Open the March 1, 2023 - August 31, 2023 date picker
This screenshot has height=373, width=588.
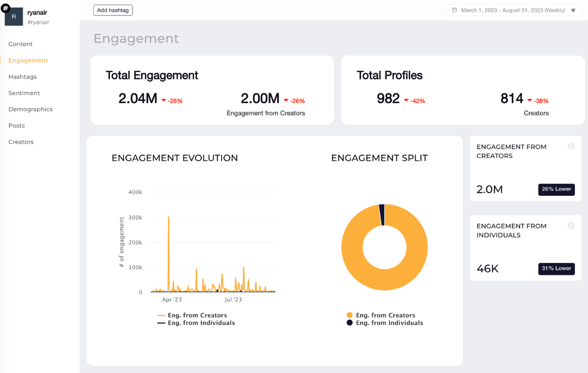513,10
